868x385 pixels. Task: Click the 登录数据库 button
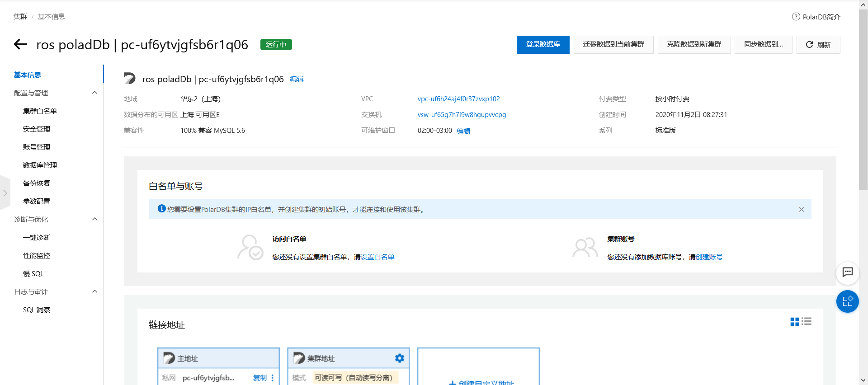(543, 44)
